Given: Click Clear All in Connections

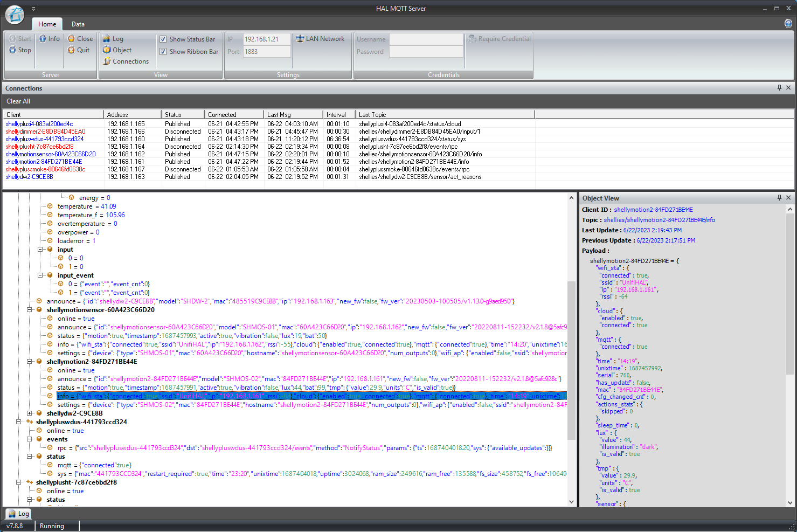Looking at the screenshot, I should [18, 101].
